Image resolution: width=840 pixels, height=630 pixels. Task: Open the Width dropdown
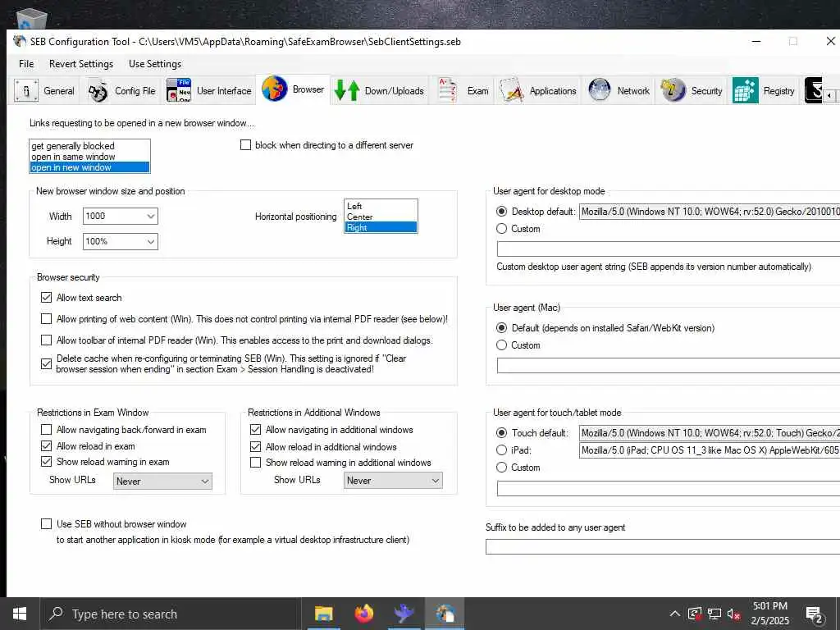(x=151, y=216)
